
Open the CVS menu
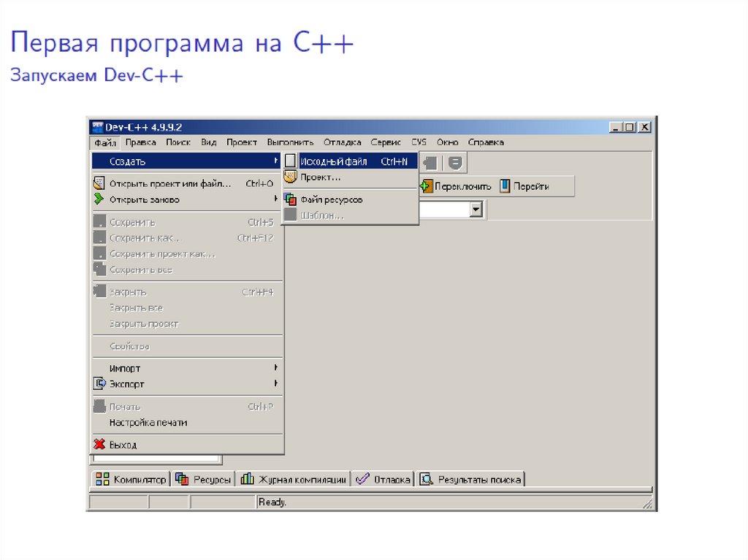pyautogui.click(x=419, y=142)
